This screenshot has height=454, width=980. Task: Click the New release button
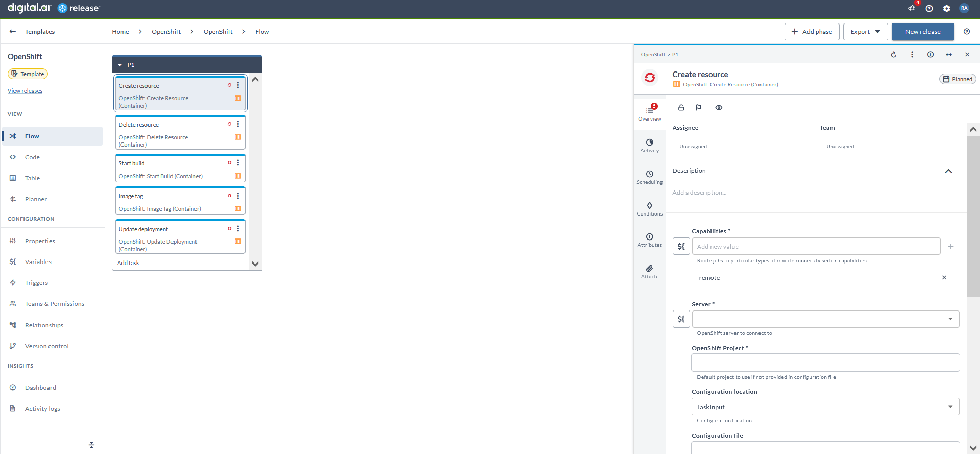click(x=923, y=32)
